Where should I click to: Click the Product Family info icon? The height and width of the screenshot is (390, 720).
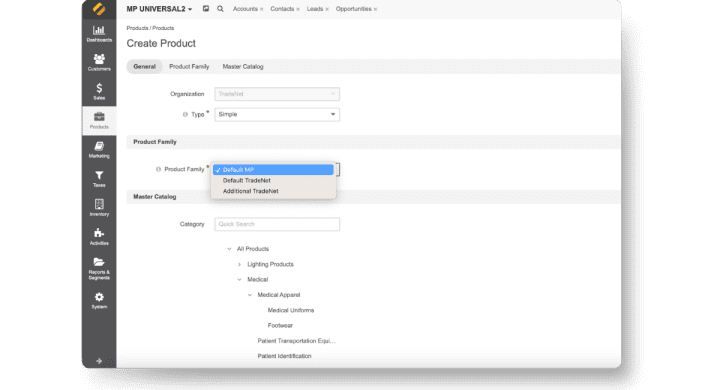click(x=158, y=170)
